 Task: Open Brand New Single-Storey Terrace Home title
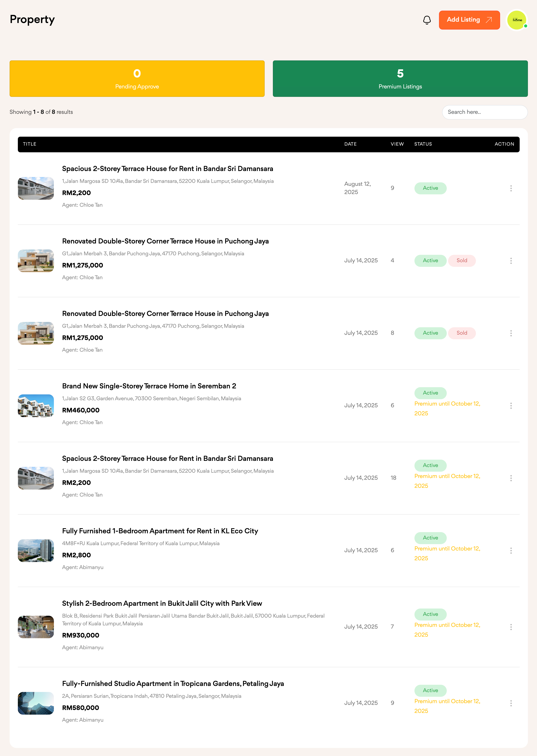(149, 386)
